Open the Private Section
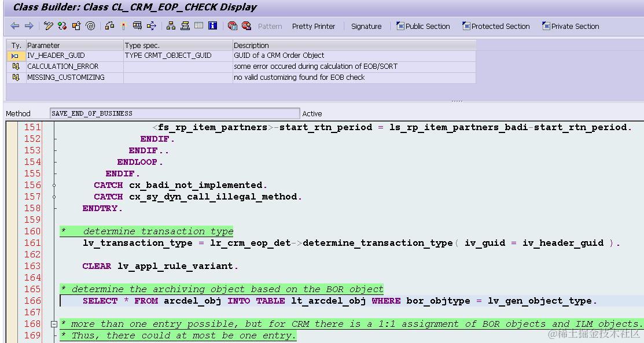 coord(571,26)
